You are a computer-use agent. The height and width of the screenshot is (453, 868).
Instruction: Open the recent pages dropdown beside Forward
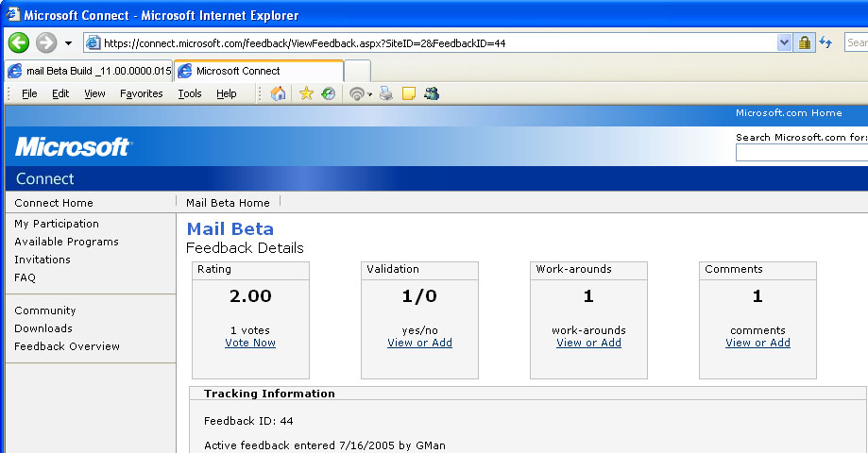click(68, 43)
